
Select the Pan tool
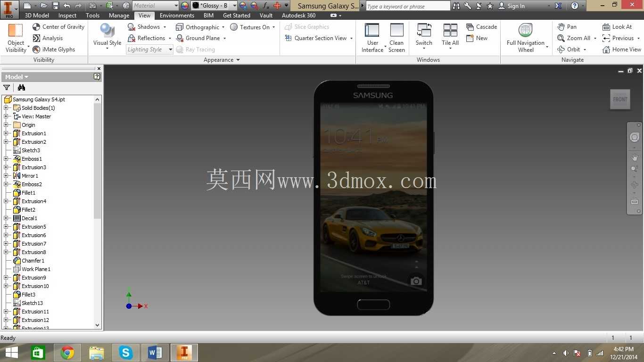[567, 27]
